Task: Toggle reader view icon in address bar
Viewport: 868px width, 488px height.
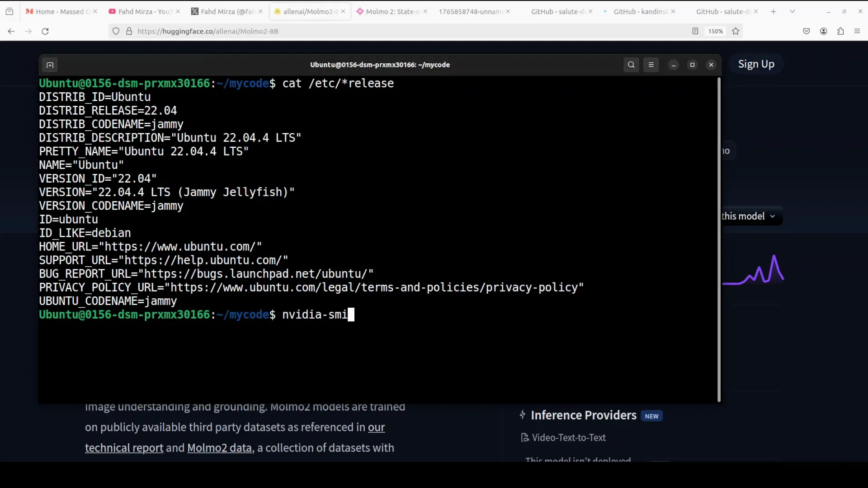Action: [x=695, y=31]
